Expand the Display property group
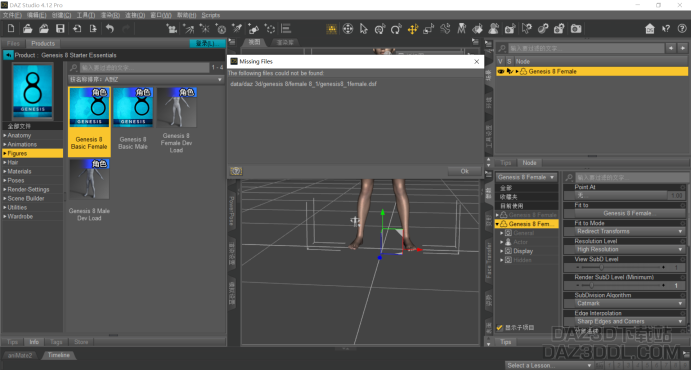 tap(502, 251)
